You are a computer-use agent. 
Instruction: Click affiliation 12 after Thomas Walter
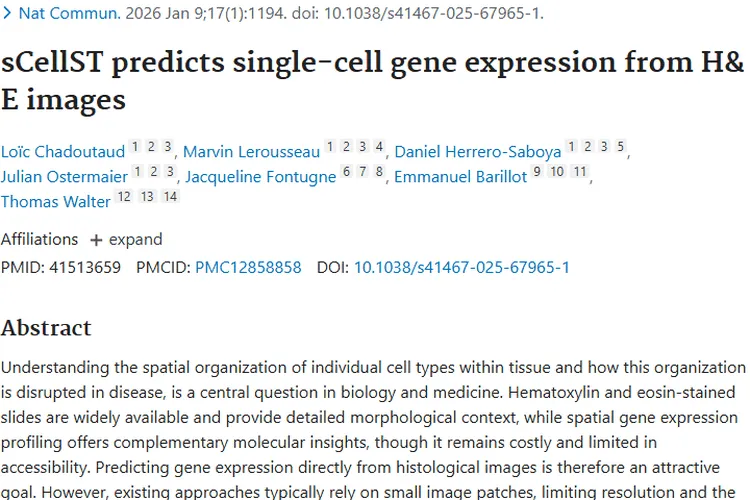click(124, 197)
